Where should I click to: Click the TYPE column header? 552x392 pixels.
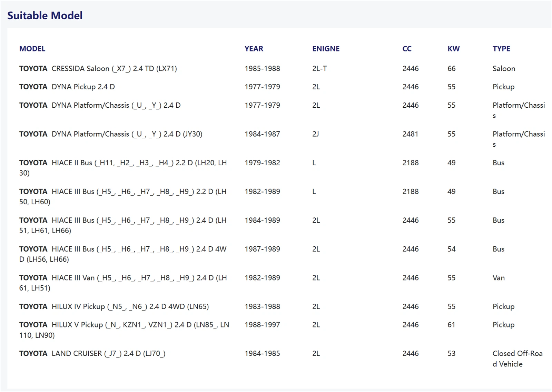coord(501,49)
